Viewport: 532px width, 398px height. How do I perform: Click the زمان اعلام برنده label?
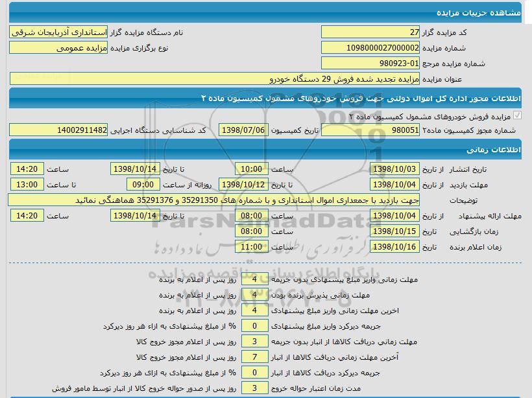pos(476,247)
